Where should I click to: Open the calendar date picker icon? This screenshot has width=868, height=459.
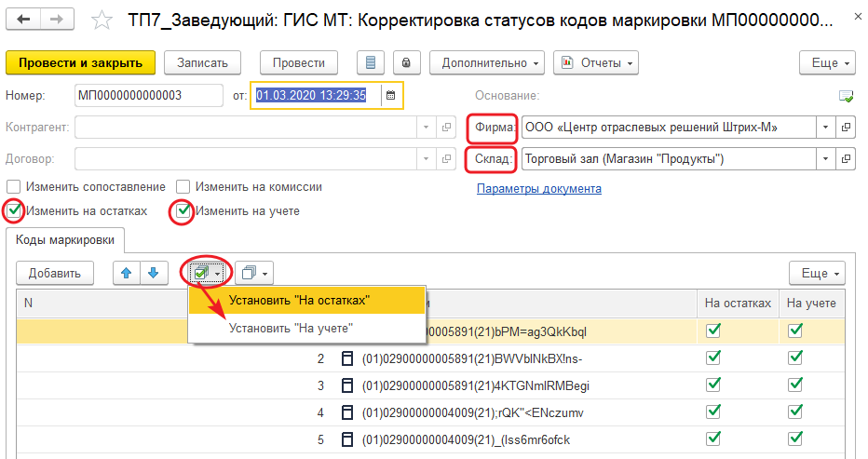click(x=391, y=95)
